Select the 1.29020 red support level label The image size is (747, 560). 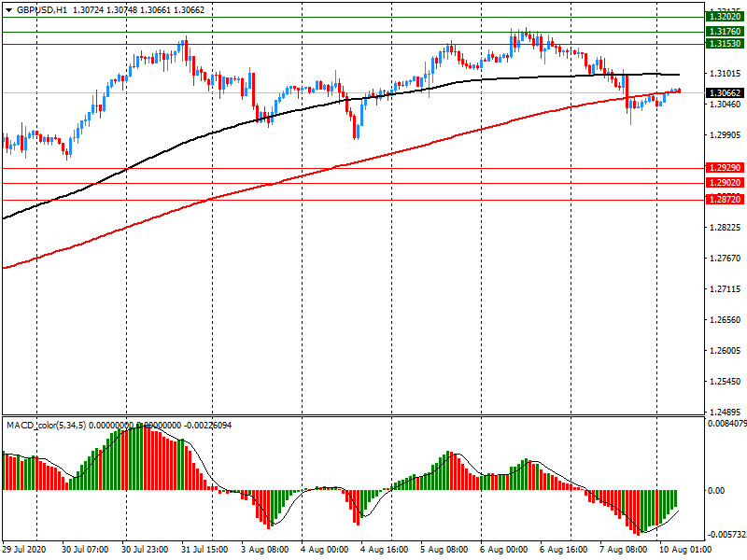(725, 183)
